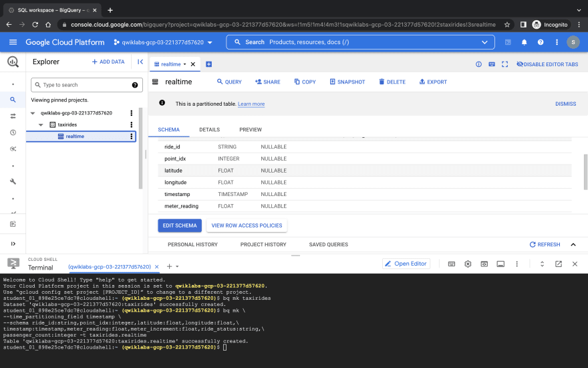588x368 pixels.
Task: Open the project selector dropdown
Action: [x=163, y=42]
